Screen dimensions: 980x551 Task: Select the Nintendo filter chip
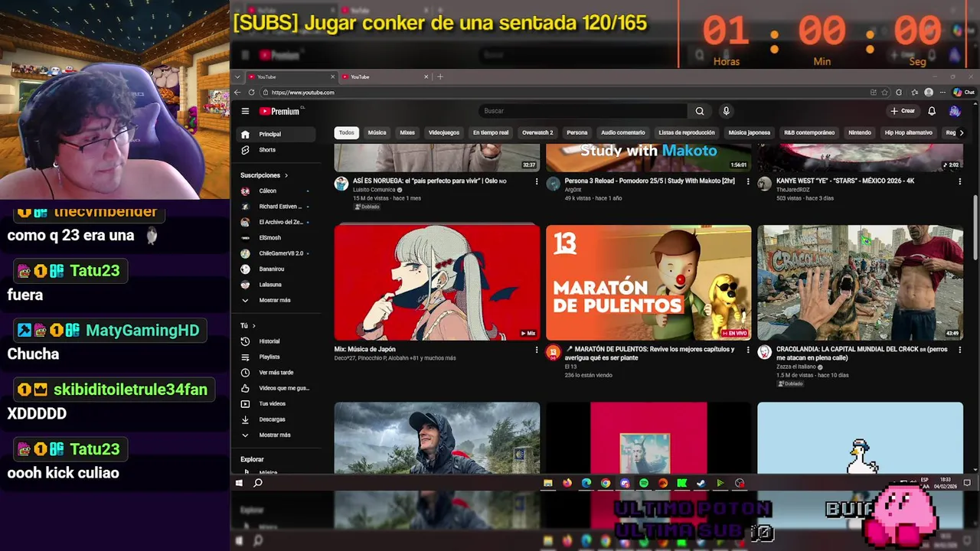(x=860, y=132)
